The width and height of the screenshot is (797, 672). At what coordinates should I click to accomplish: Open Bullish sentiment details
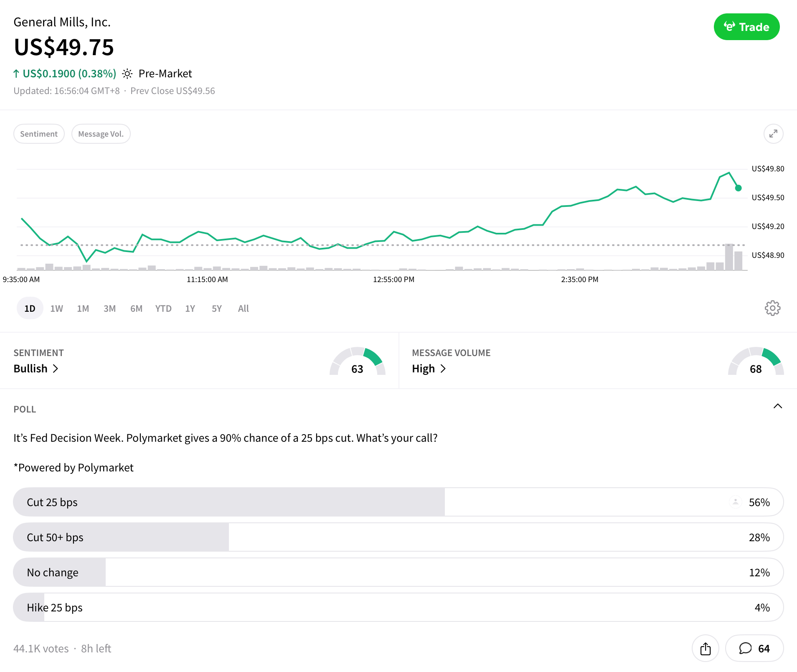[36, 369]
